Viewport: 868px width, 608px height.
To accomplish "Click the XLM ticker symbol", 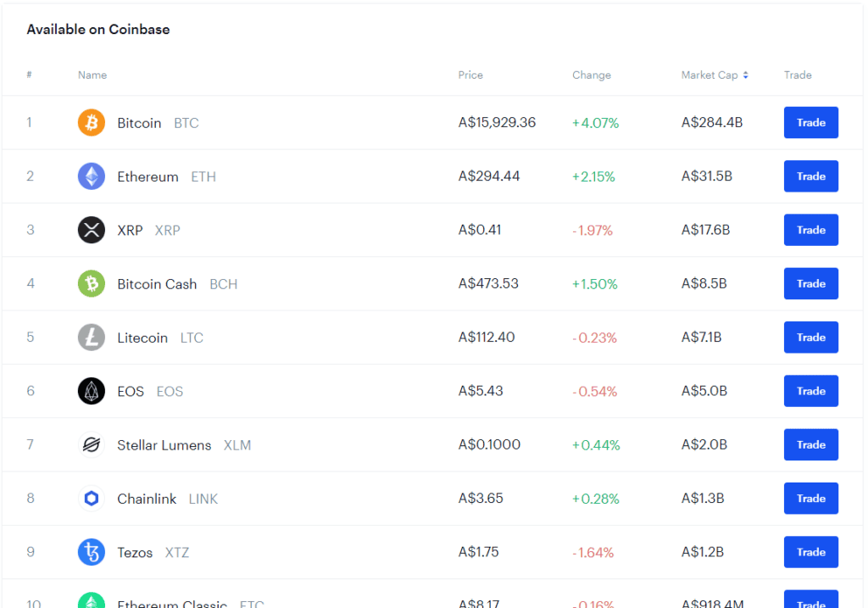I will point(237,445).
